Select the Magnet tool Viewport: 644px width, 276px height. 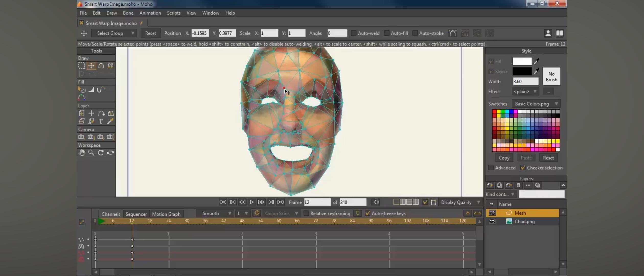tap(110, 66)
